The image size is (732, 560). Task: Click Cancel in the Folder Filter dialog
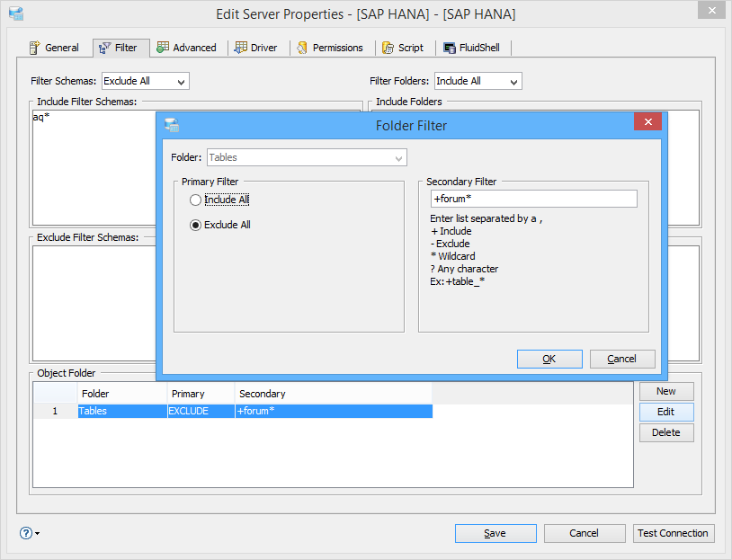[622, 359]
